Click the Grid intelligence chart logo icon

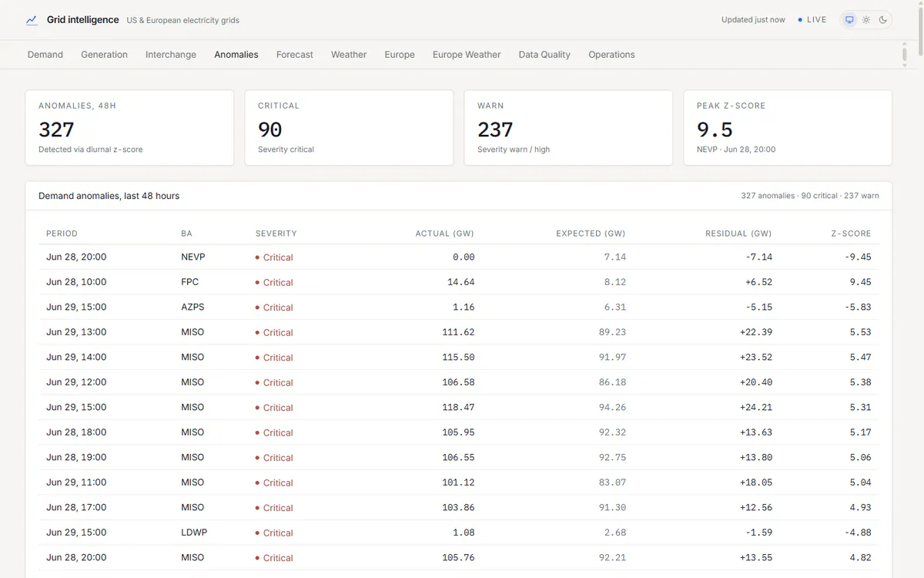(32, 20)
